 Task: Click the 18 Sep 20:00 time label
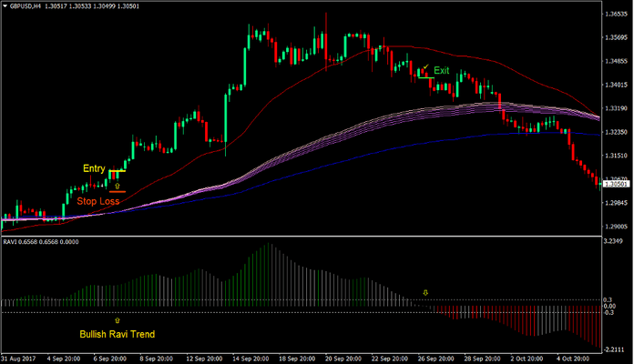(297, 359)
